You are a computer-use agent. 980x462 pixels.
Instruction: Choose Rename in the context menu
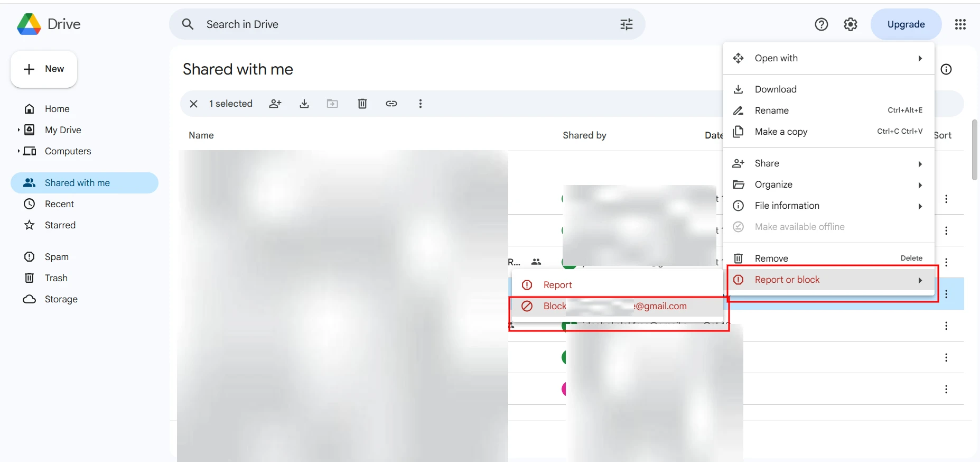click(771, 110)
